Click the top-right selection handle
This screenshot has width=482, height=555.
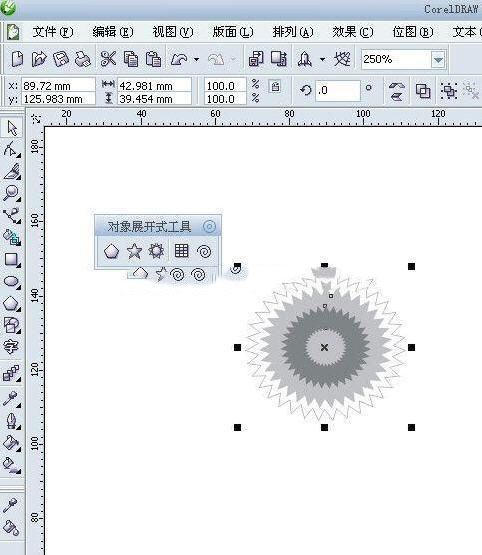(411, 267)
